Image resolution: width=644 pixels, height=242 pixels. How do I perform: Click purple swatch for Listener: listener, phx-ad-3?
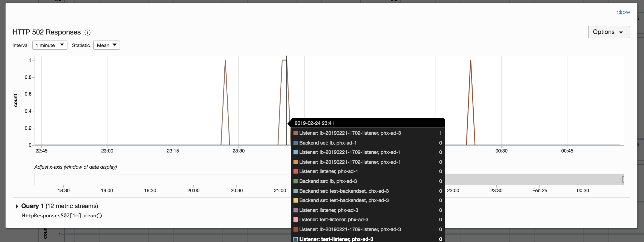(x=296, y=210)
